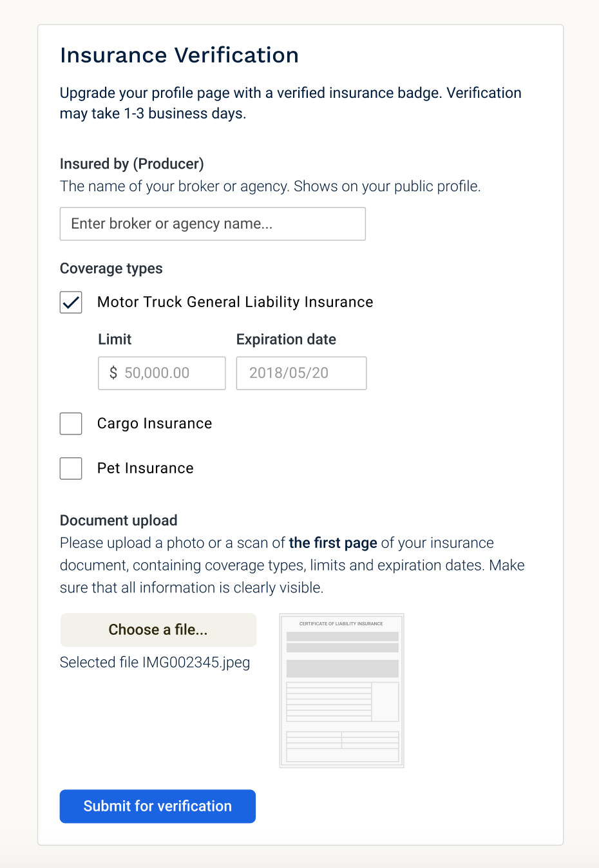The height and width of the screenshot is (868, 599).
Task: Click the Coverage types heading
Action: click(x=111, y=269)
